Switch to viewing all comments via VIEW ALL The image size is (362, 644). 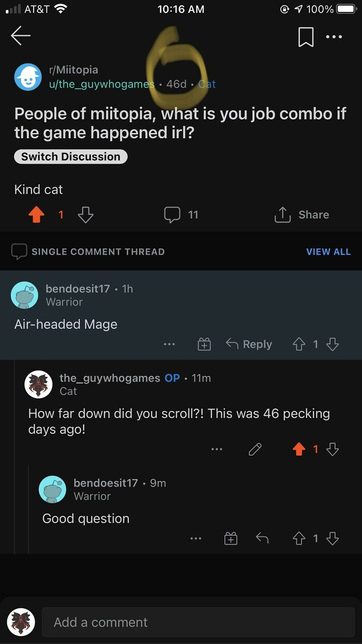click(328, 252)
